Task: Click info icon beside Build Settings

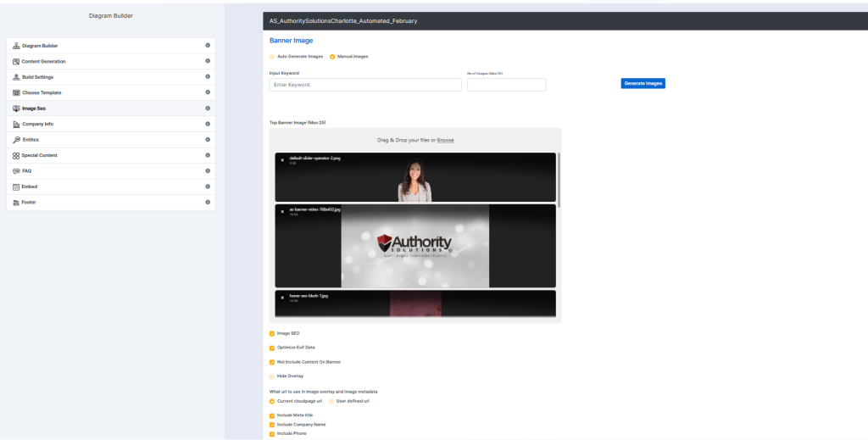Action: (x=208, y=77)
